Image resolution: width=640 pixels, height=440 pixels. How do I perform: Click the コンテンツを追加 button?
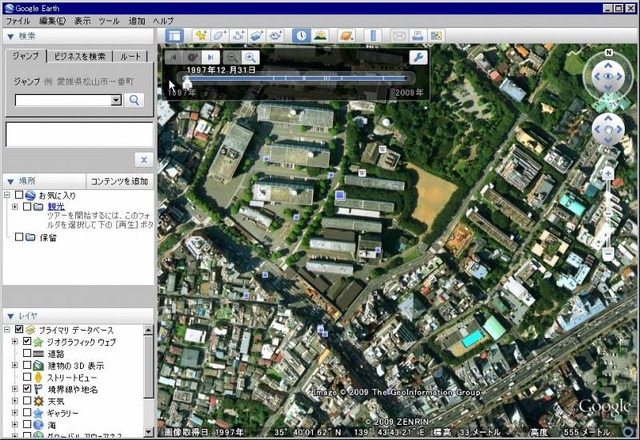tap(120, 181)
